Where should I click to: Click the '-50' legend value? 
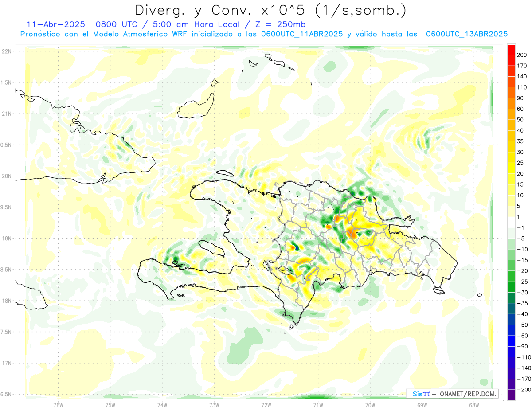tap(523, 325)
